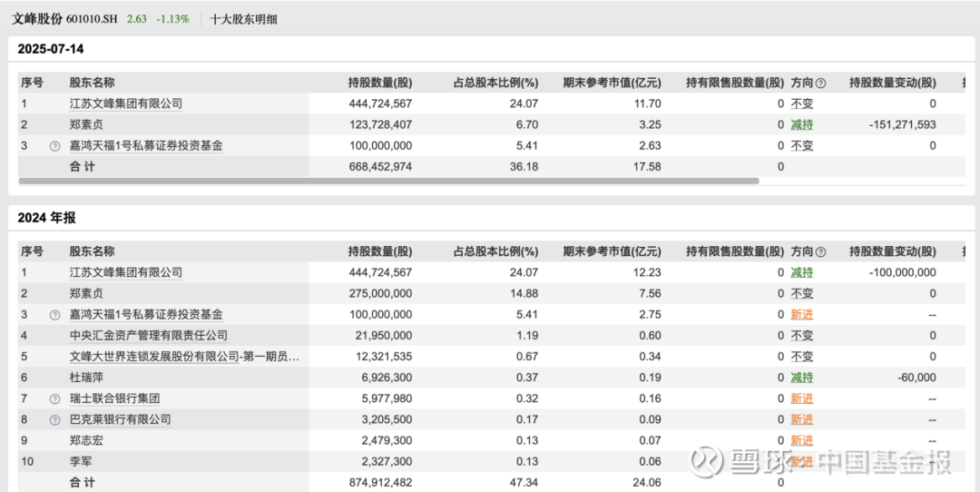Image resolution: width=980 pixels, height=492 pixels.
Task: Click 不变 in the 文峰大世界连锁发展 row
Action: [x=802, y=357]
